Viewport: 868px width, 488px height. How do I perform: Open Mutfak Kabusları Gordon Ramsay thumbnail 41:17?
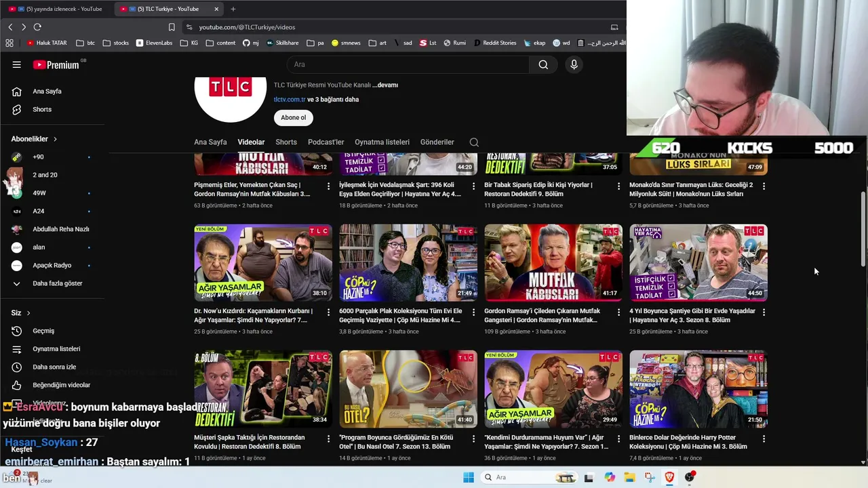(553, 262)
